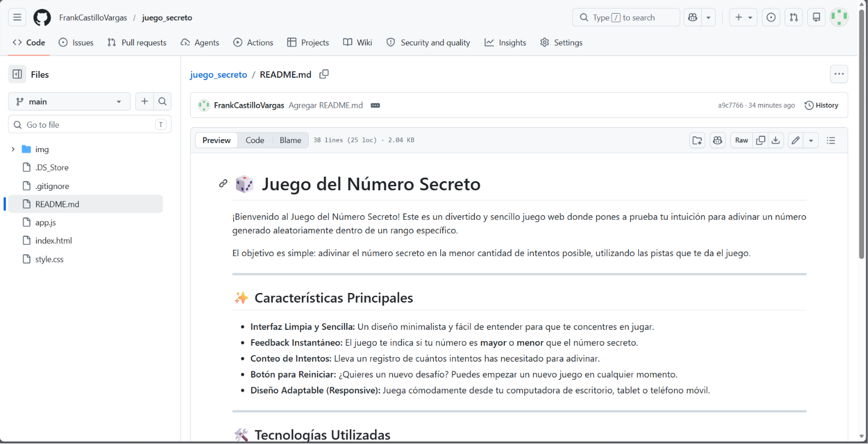
Task: Open the img folder
Action: (x=42, y=149)
